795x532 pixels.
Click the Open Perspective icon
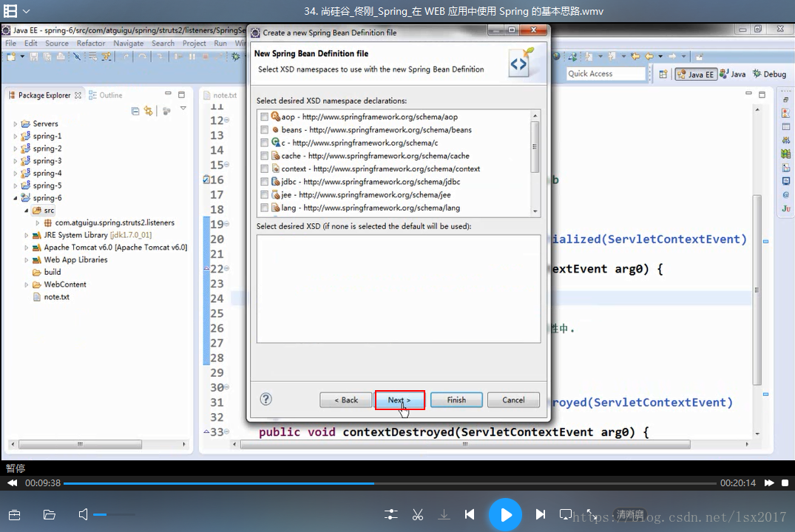coord(663,74)
